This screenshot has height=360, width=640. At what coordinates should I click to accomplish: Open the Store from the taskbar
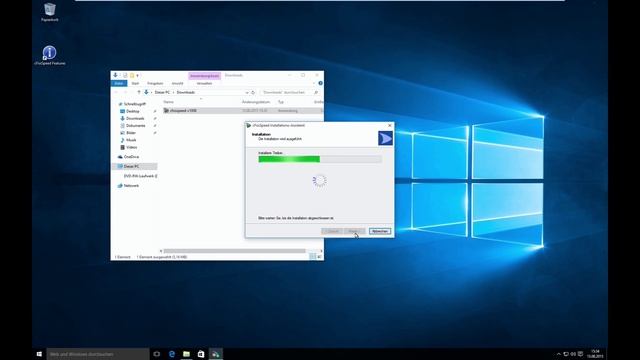tap(201, 354)
